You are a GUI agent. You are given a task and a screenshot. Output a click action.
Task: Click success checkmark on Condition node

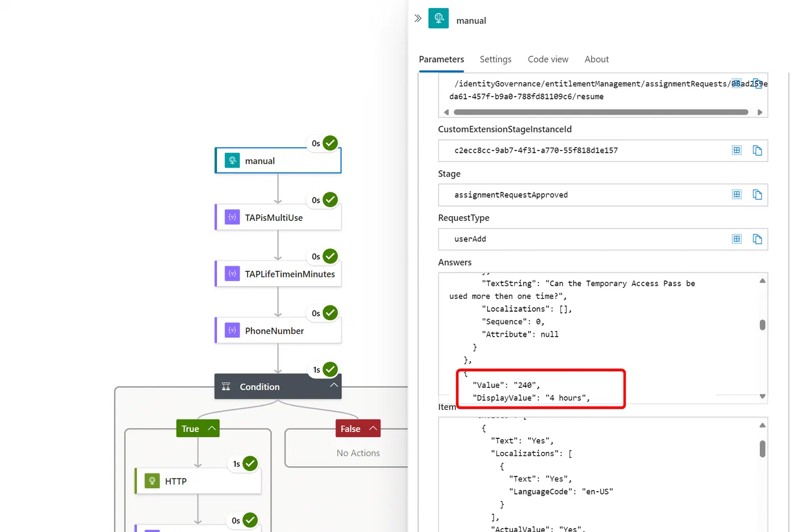(330, 369)
